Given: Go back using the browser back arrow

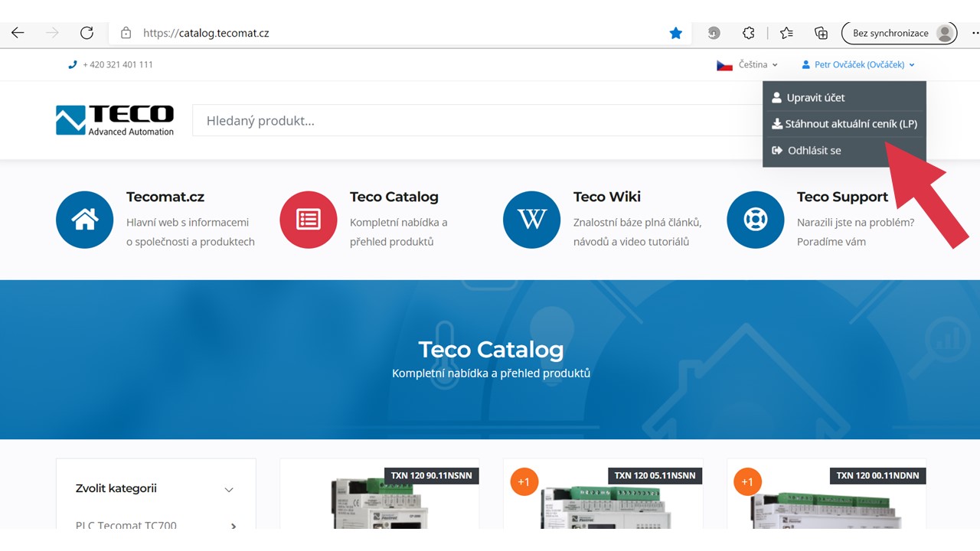Looking at the screenshot, I should (18, 33).
